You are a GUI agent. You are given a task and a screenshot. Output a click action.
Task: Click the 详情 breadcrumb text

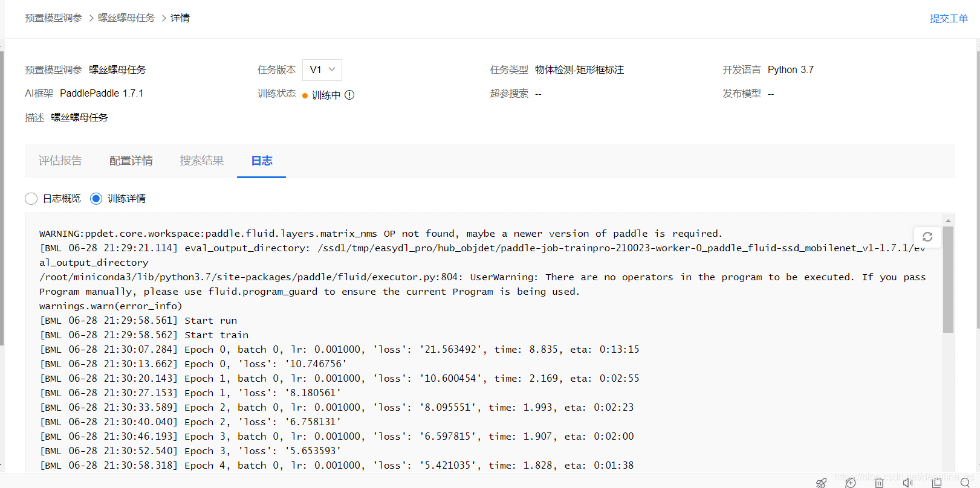point(180,18)
